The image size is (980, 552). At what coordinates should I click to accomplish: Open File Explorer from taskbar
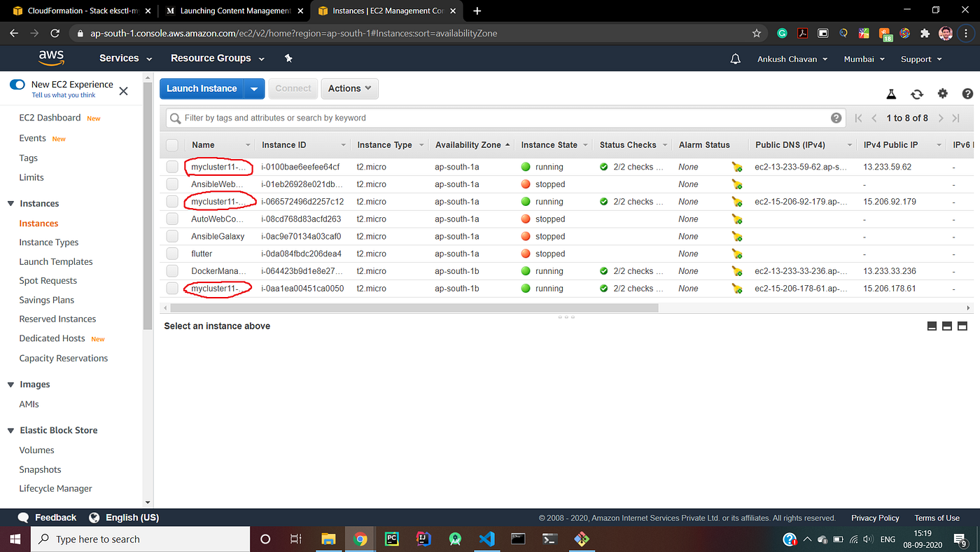tap(328, 539)
